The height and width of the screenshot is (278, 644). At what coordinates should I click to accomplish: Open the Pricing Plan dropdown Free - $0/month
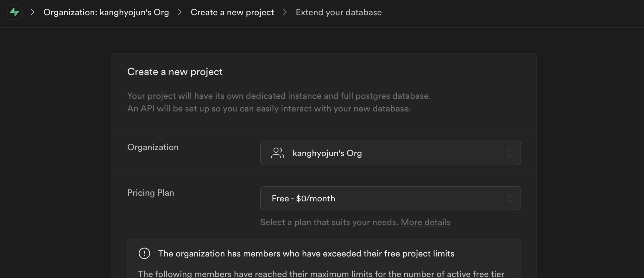coord(390,198)
